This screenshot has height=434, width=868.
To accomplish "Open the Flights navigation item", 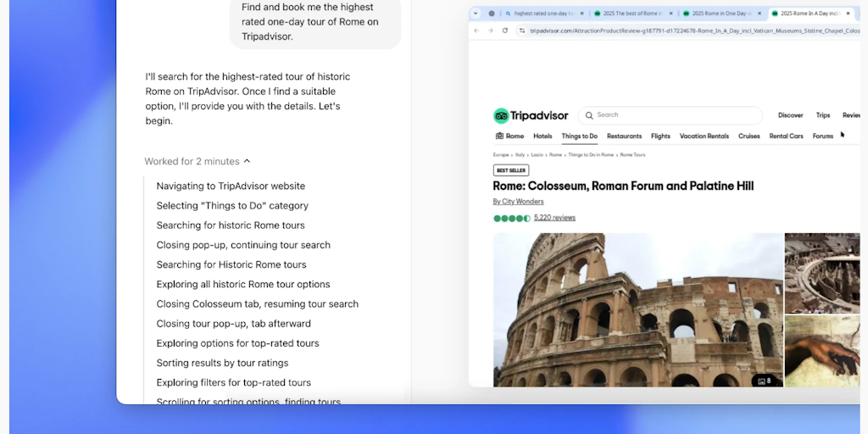I will [660, 136].
